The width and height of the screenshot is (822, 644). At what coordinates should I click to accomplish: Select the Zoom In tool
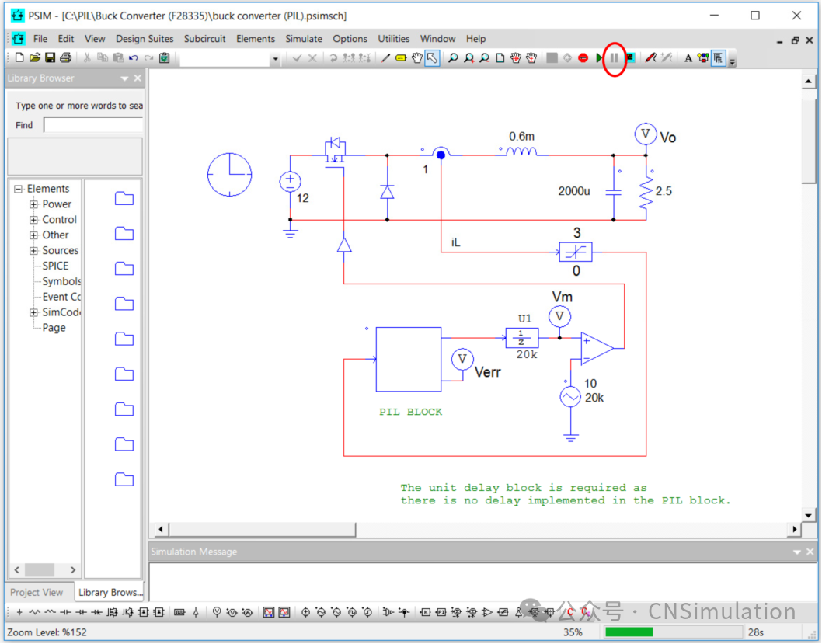click(x=468, y=57)
